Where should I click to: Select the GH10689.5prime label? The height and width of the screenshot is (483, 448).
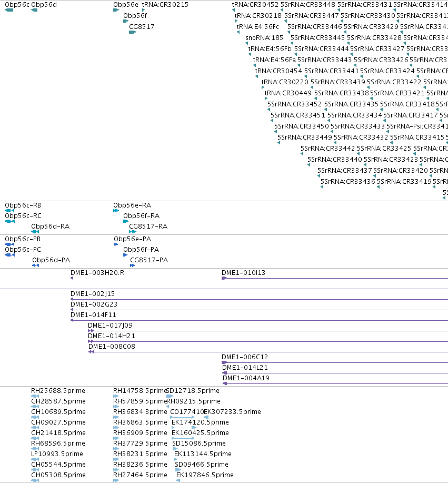(x=58, y=412)
